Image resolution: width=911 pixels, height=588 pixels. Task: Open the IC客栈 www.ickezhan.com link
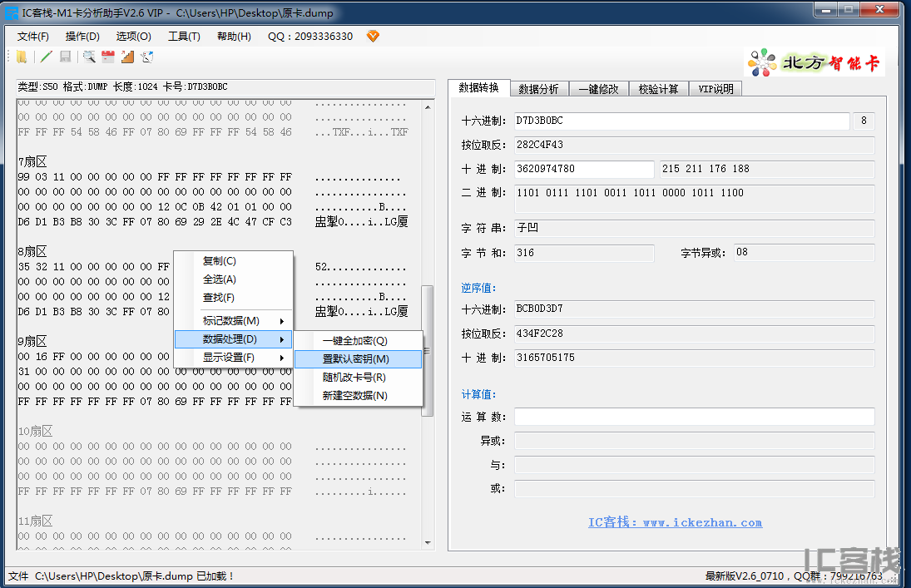675,522
